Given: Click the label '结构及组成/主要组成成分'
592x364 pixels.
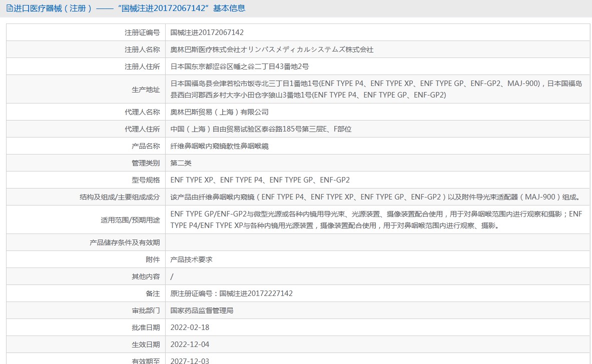Looking at the screenshot, I should tap(120, 197).
